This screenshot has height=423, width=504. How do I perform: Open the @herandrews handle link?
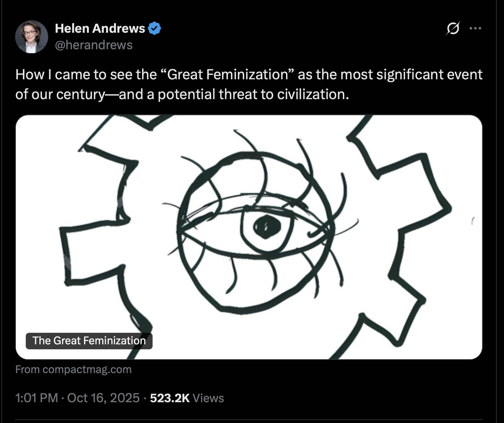pos(94,45)
